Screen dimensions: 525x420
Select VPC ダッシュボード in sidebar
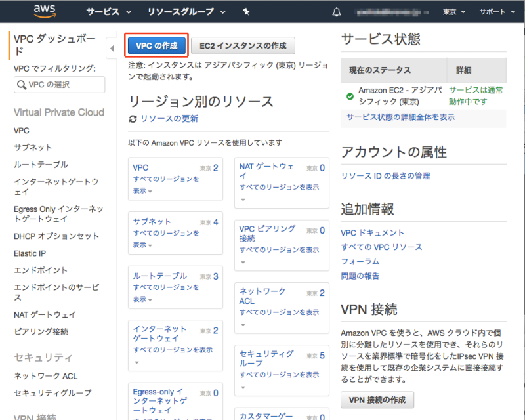pos(54,45)
